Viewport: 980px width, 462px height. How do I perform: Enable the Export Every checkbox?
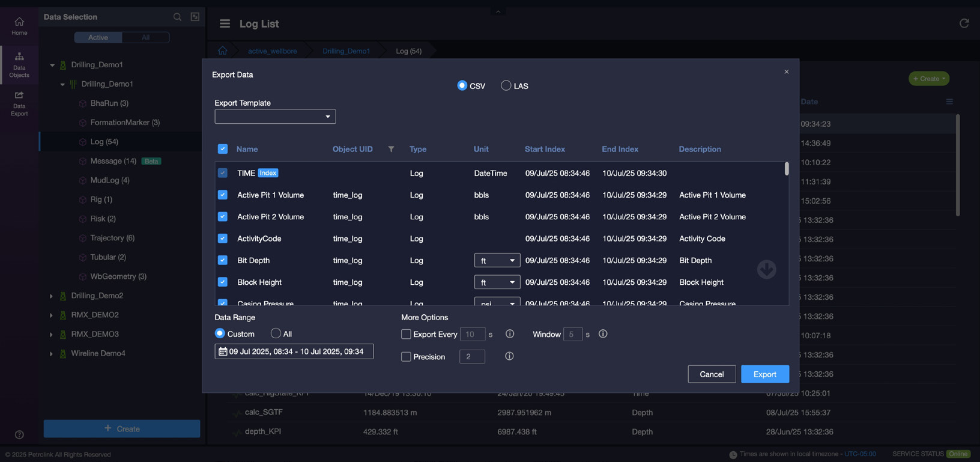(406, 334)
